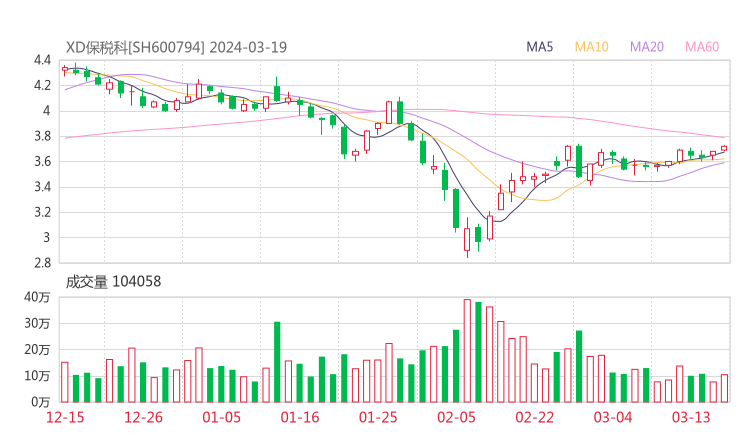Image resolution: width=740 pixels, height=440 pixels.
Task: Click the 3.4 price axis label
Action: (42, 187)
